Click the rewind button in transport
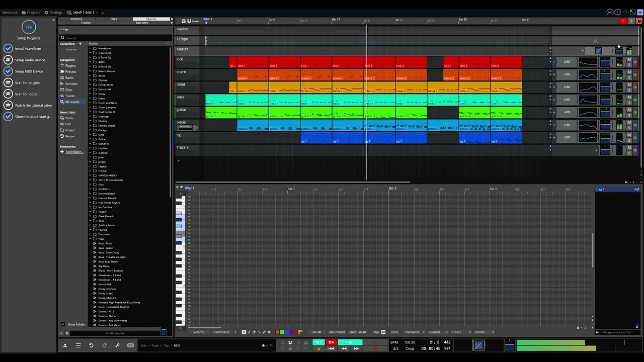The width and height of the screenshot is (644, 362). coord(344,348)
